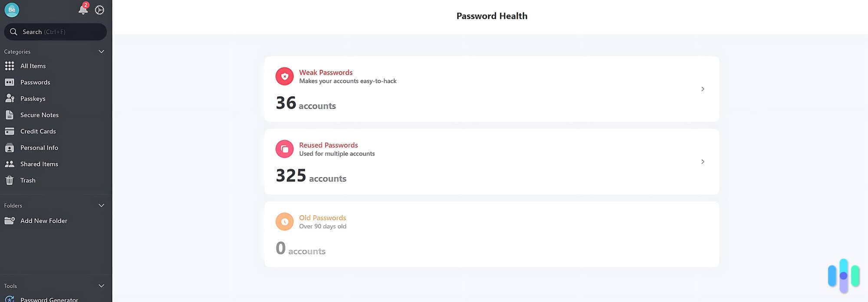Collapse the Tools section
The width and height of the screenshot is (868, 302).
pos(101,286)
